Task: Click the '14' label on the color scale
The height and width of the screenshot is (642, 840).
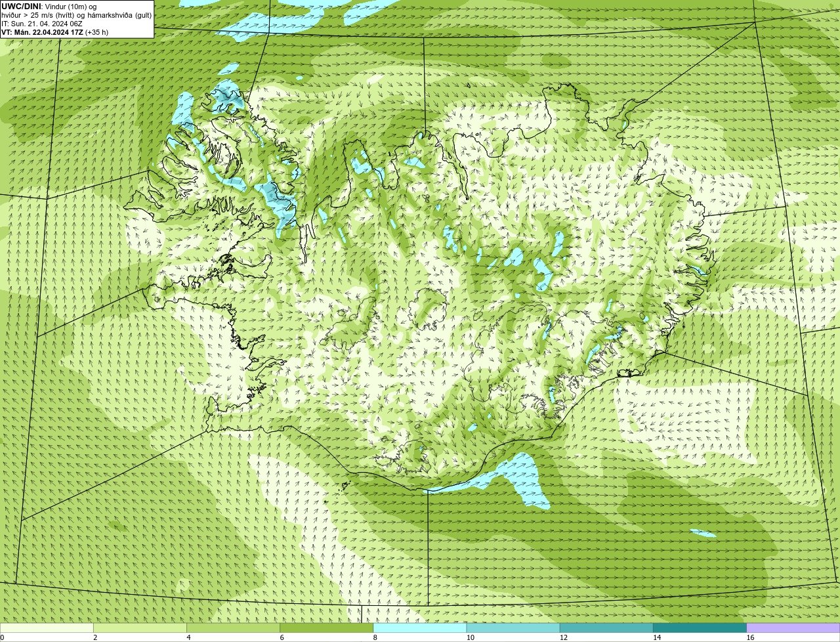Action: coord(656,637)
